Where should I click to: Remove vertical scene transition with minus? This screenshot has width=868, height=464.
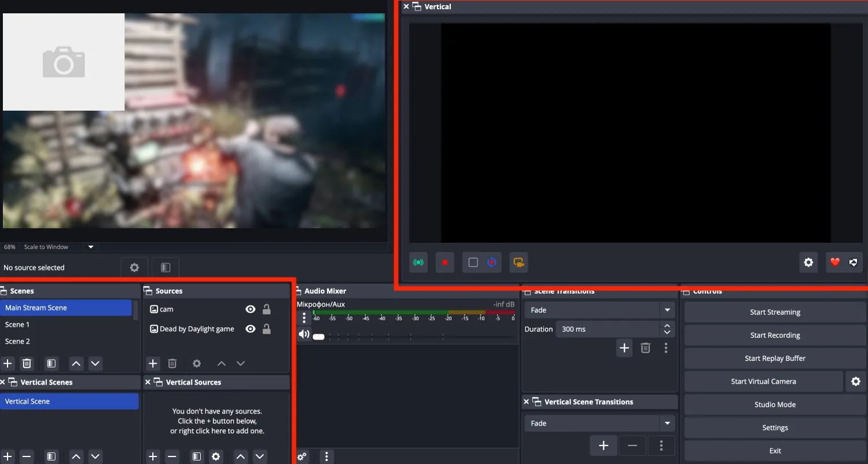pos(632,445)
